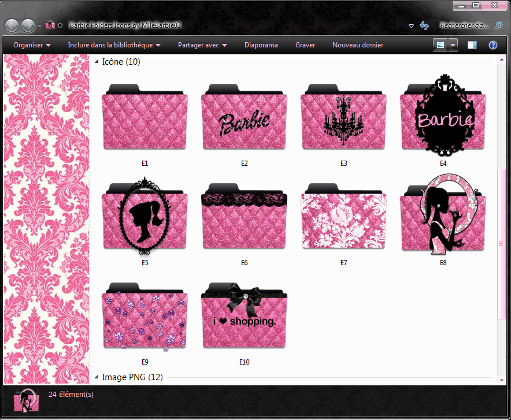Click the Rechercher search field

(464, 25)
